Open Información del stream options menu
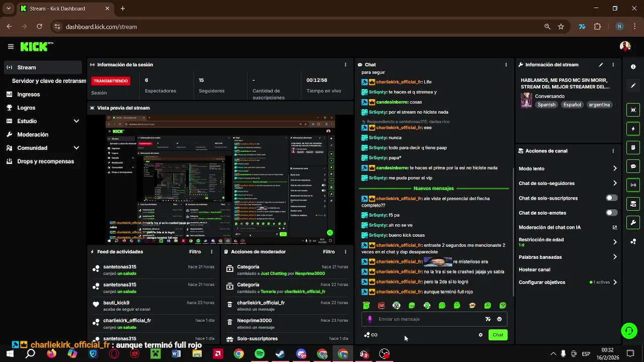 pos(613,65)
